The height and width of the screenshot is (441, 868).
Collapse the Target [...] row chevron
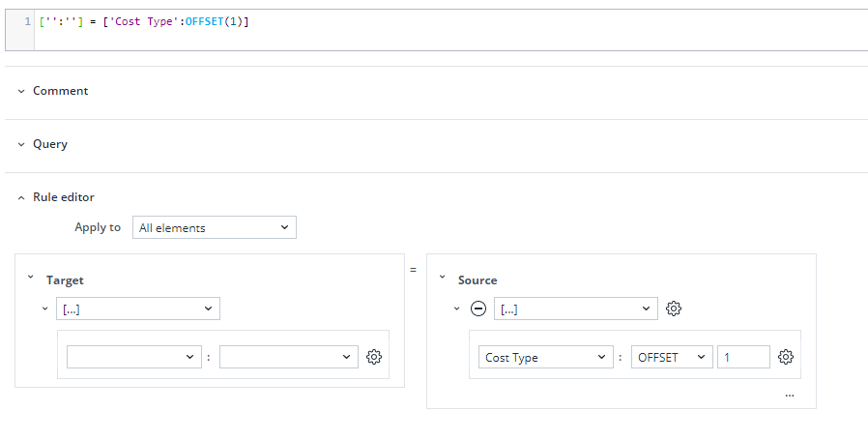[44, 309]
